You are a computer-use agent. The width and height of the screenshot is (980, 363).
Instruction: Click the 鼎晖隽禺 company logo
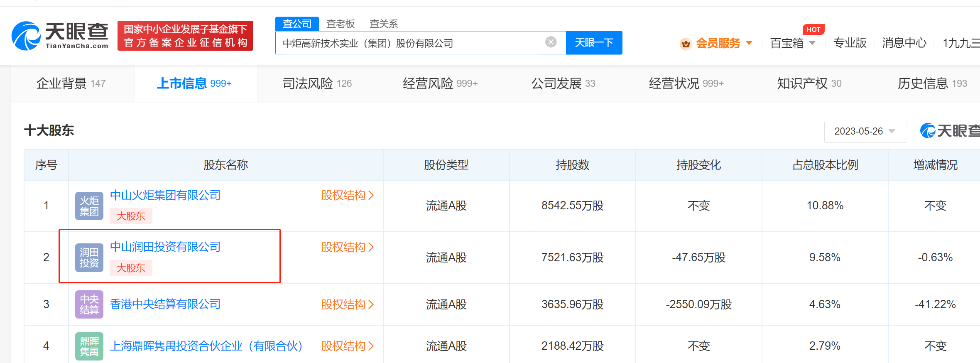[x=89, y=346]
